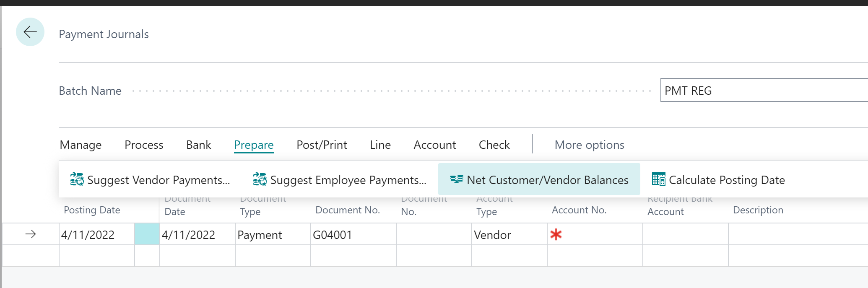Click the Net Customer/Vendor Balances icon
Image resolution: width=868 pixels, height=288 pixels.
coord(457,179)
